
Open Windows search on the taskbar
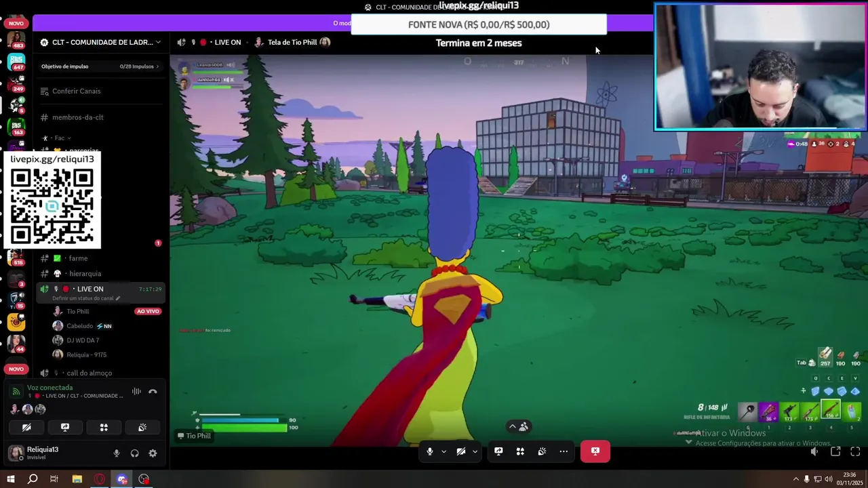(33, 479)
